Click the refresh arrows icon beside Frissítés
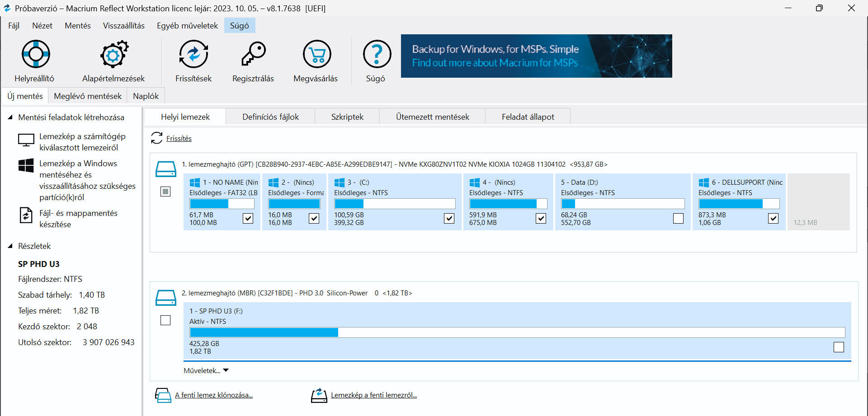The image size is (868, 416). point(156,138)
